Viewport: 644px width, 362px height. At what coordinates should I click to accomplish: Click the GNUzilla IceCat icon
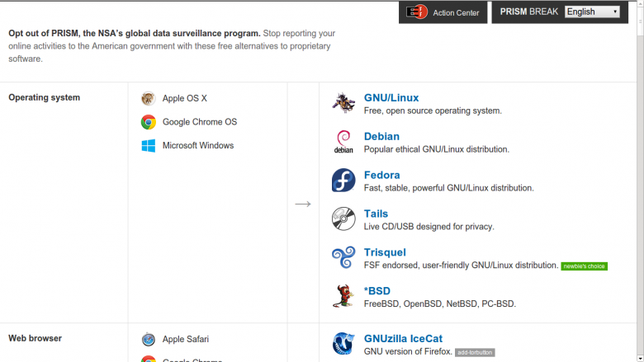(343, 344)
